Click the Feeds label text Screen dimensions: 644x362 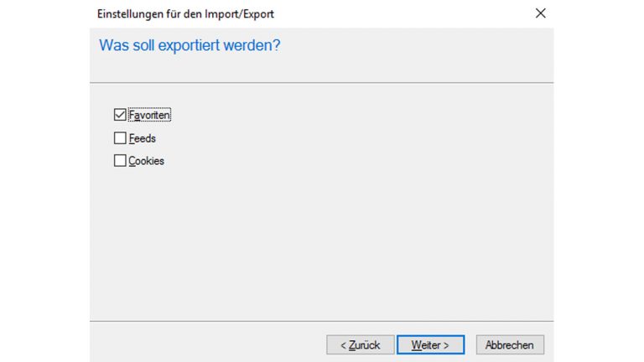point(143,138)
